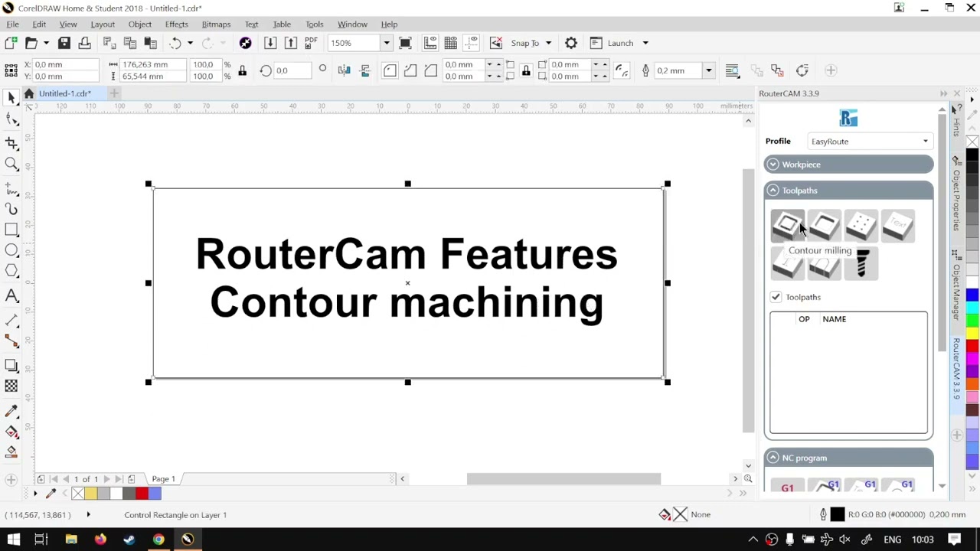
Task: Collapse the Toolpaths section
Action: tap(773, 191)
